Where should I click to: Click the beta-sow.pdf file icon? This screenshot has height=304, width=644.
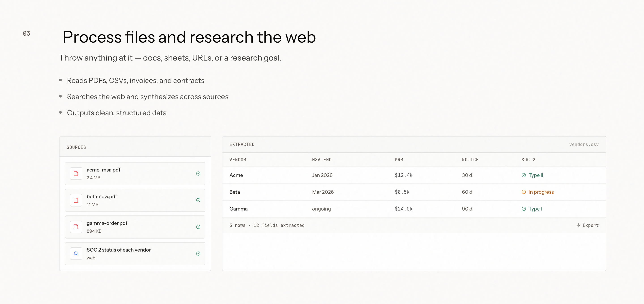76,200
